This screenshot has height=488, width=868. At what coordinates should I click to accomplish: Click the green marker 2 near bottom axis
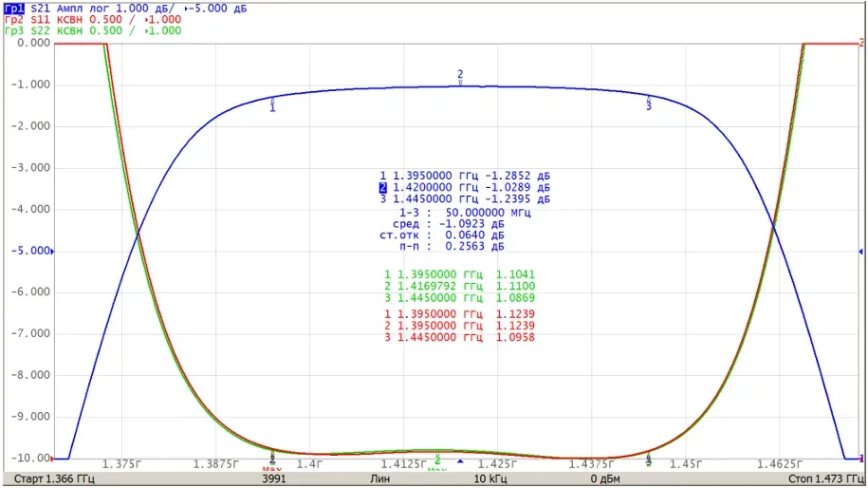click(437, 460)
